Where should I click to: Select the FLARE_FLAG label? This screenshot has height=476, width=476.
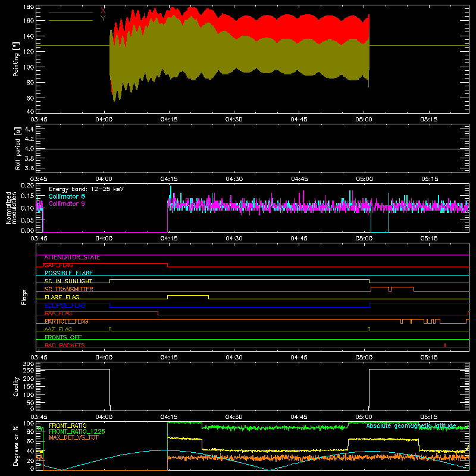pos(62,297)
